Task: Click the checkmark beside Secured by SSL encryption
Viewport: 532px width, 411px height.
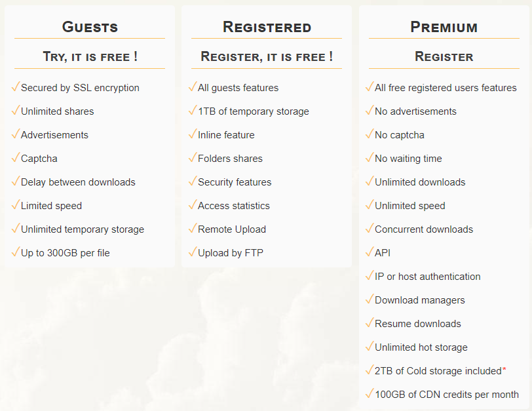Action: (15, 87)
